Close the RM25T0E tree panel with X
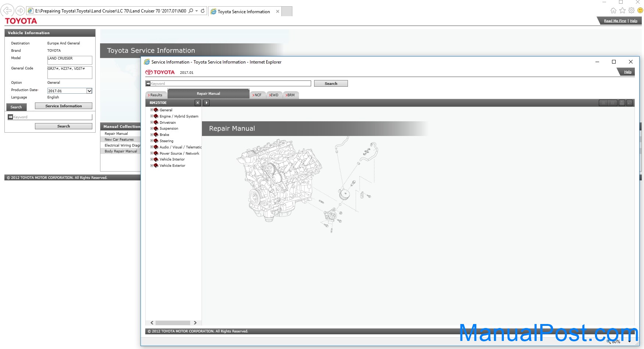The width and height of the screenshot is (644, 349). (x=198, y=103)
